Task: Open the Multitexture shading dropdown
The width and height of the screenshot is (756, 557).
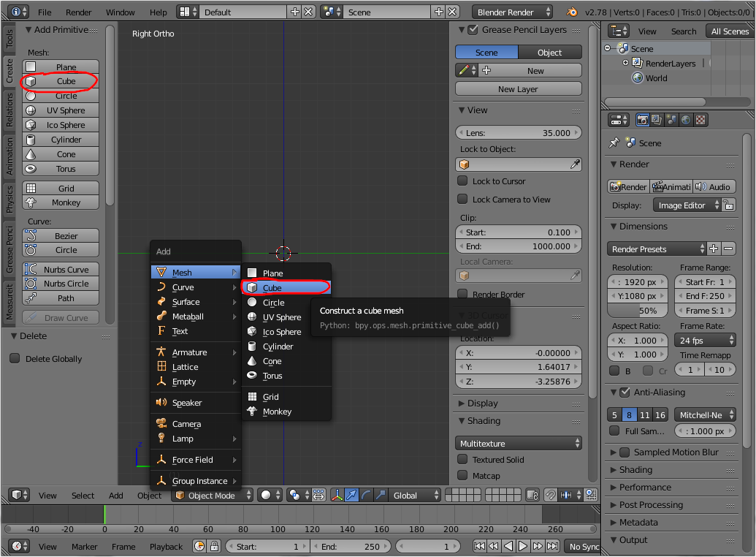Action: tap(518, 442)
